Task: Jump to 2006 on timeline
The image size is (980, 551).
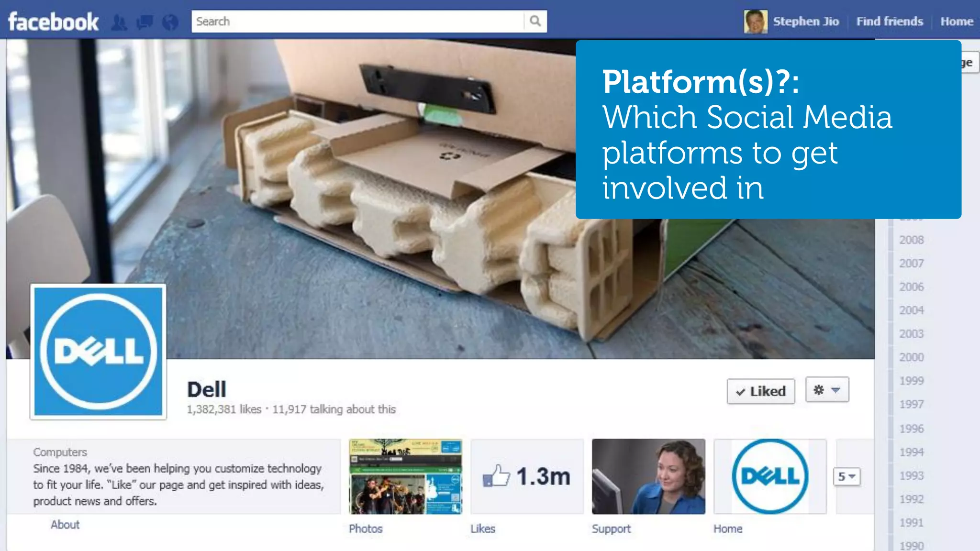Action: [x=911, y=287]
